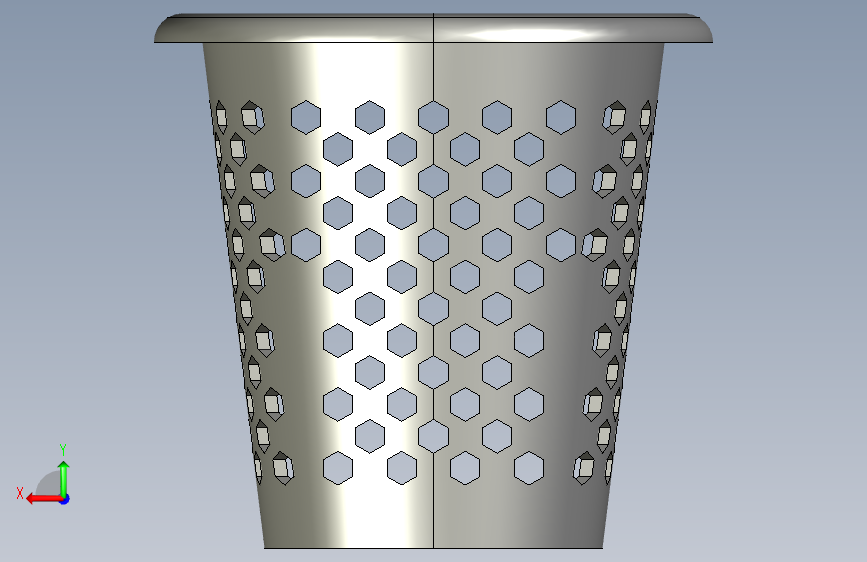Click the green Y axis arrow
867x562 pixels.
(x=64, y=478)
